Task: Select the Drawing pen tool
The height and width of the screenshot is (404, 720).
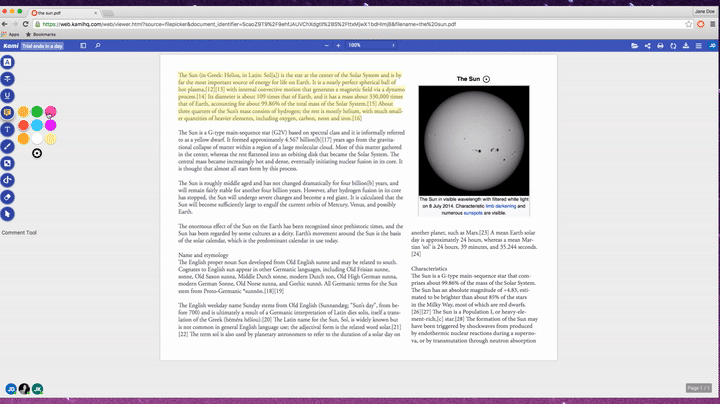Action: 8,146
